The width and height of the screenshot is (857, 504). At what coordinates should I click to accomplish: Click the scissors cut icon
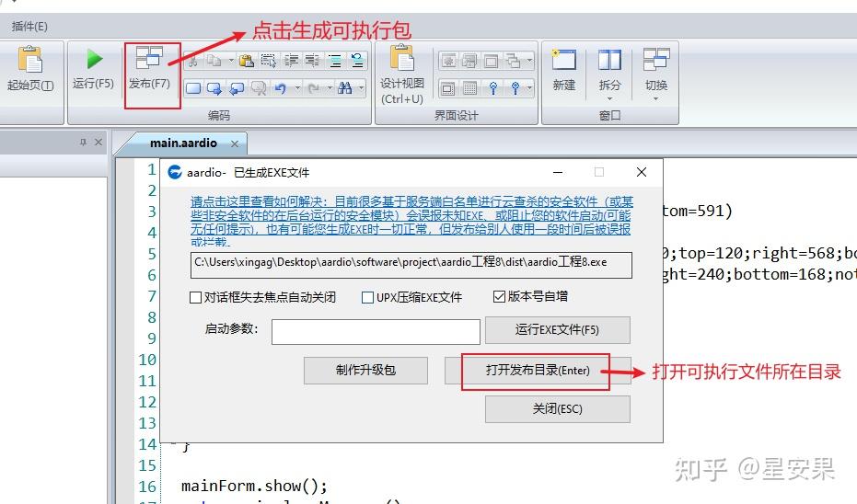point(192,61)
